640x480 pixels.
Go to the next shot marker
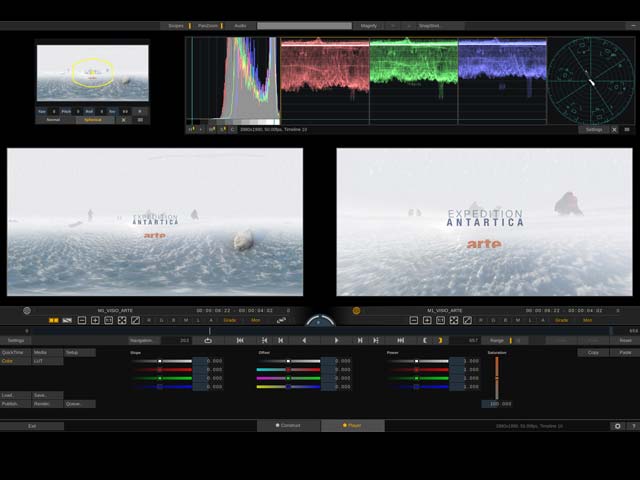tap(376, 340)
